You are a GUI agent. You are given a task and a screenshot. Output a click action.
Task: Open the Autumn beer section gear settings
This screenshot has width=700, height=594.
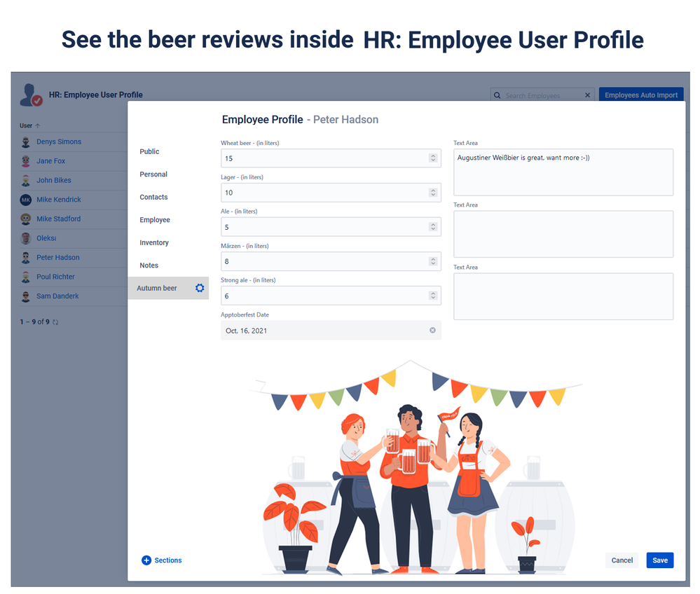coord(200,288)
